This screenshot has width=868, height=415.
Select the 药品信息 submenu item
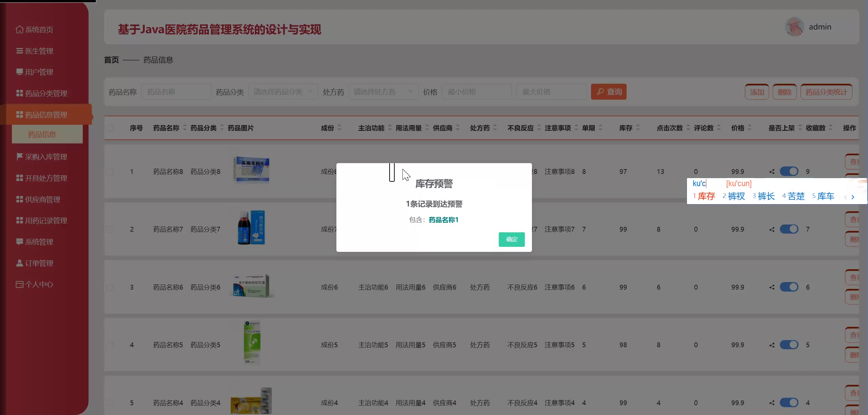[x=42, y=134]
